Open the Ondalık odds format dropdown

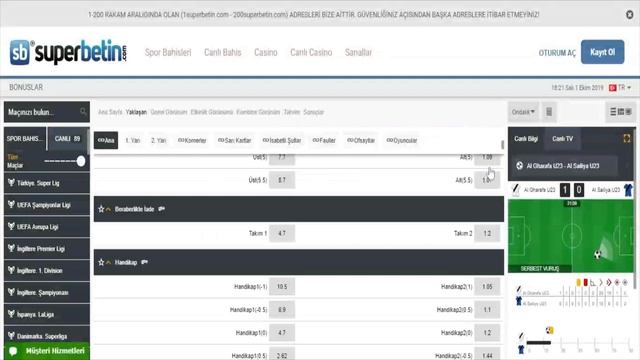click(523, 112)
